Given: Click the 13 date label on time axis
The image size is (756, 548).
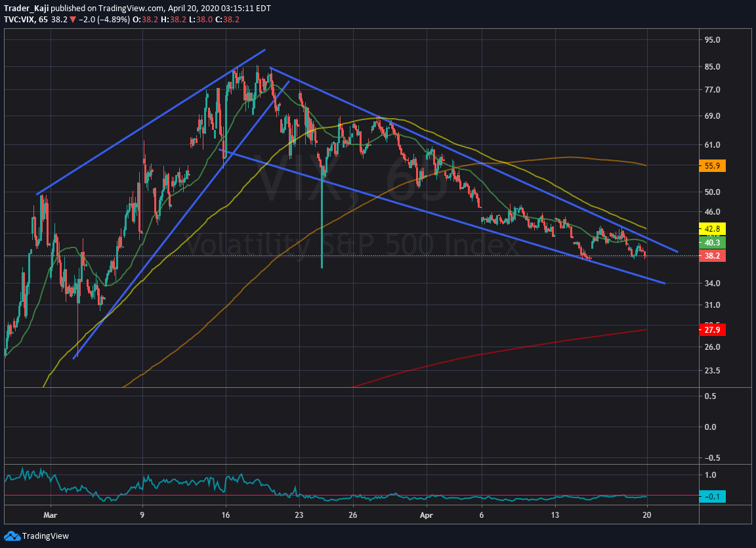Looking at the screenshot, I should pos(555,515).
